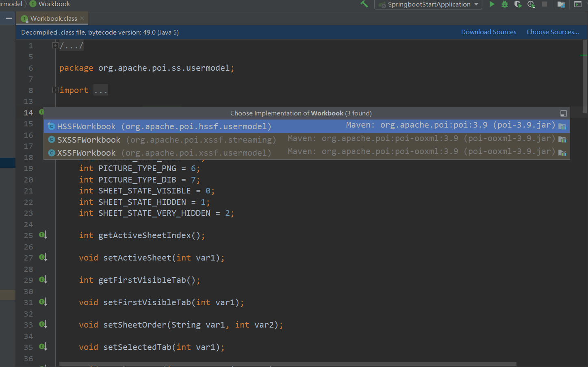Screen dimensions: 588x367
Task: Click the package name org.apache.poi.ss.usermodel
Action: point(164,68)
